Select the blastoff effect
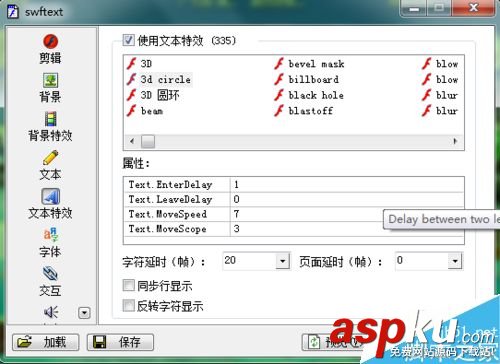This screenshot has width=500, height=364. (x=310, y=111)
